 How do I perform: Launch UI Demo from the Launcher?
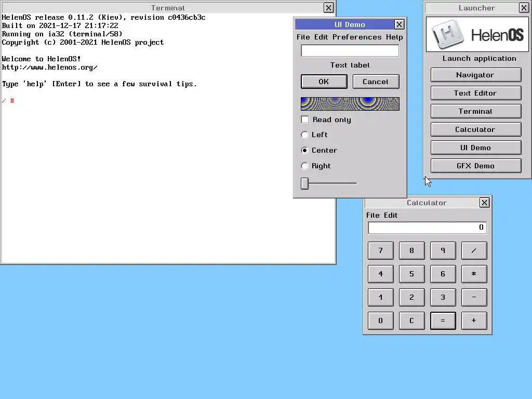coord(476,148)
